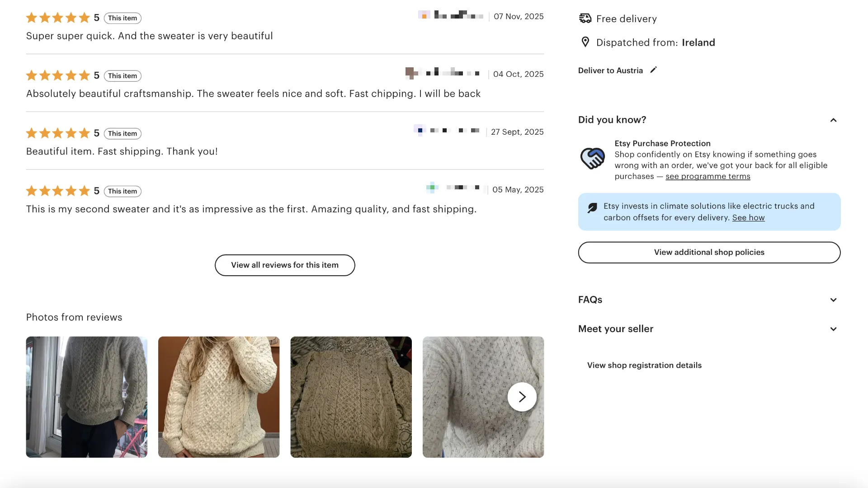Image resolution: width=868 pixels, height=488 pixels.
Task: Expand the Meet your seller section
Action: 833,329
